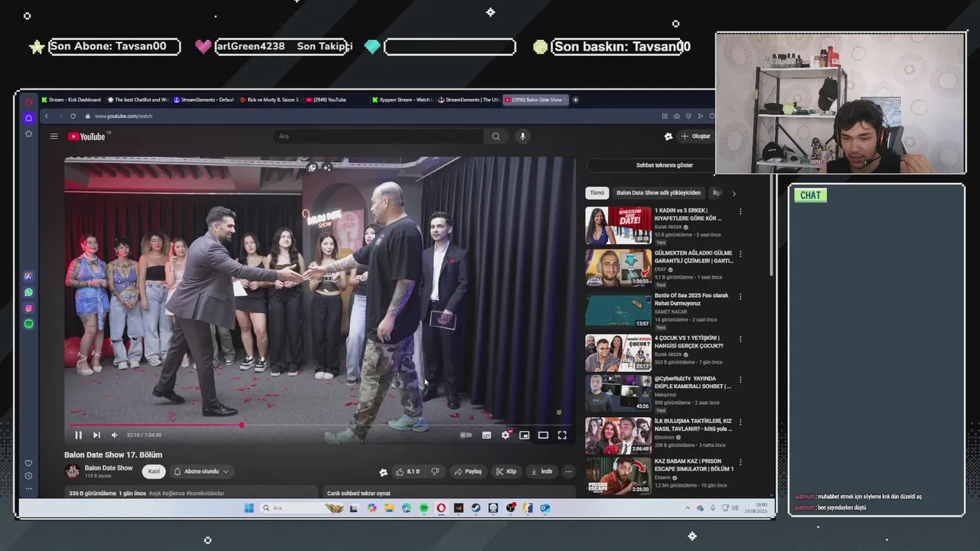The width and height of the screenshot is (980, 551).
Task: Open player settings gear icon
Action: click(x=505, y=435)
